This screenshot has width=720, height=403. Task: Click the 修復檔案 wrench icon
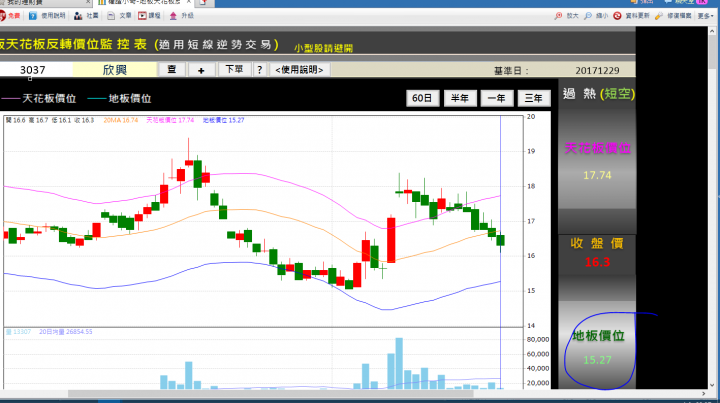click(x=659, y=16)
